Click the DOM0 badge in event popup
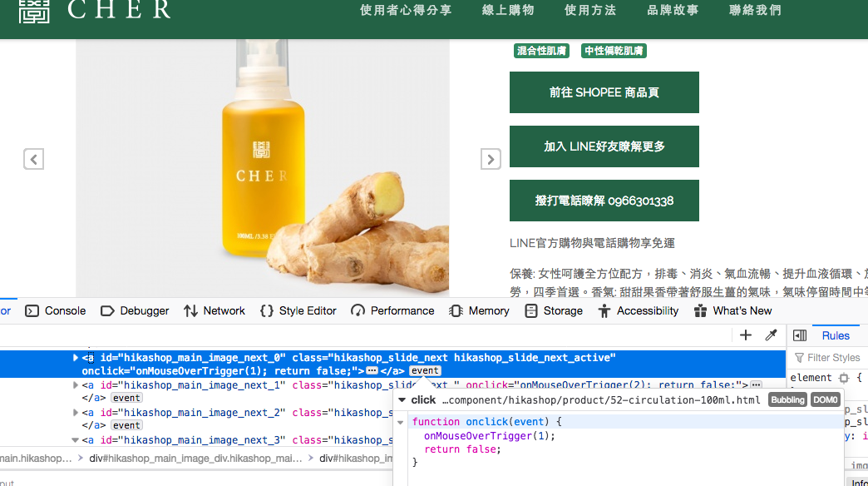This screenshot has width=868, height=486. click(826, 400)
